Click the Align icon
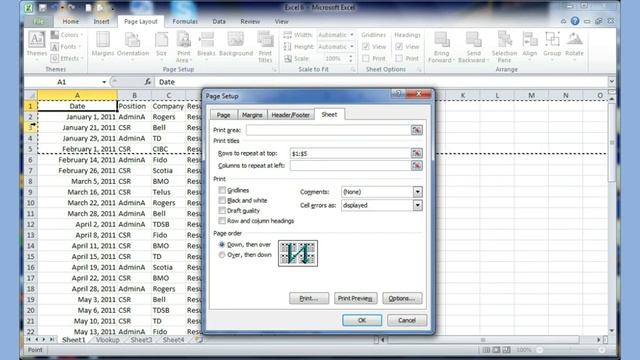 [x=529, y=40]
